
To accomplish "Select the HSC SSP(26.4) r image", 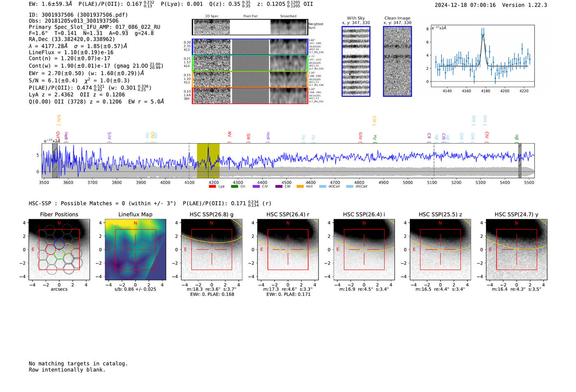I will pyautogui.click(x=288, y=249).
